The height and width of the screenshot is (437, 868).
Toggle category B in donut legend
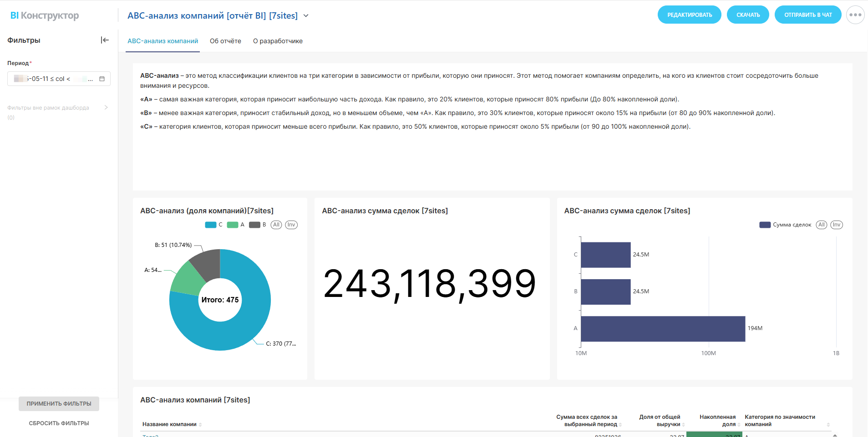(257, 225)
